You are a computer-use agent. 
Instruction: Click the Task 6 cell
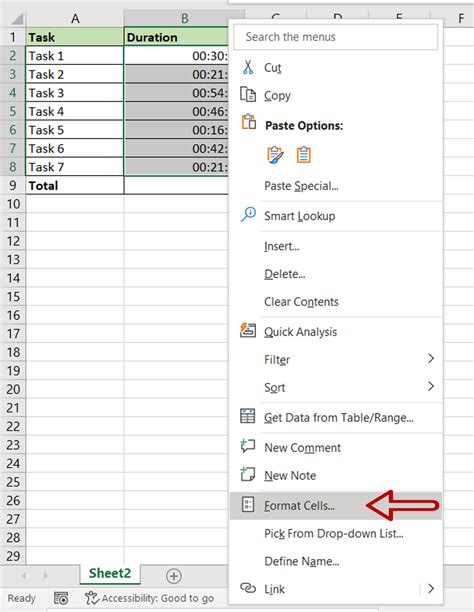(x=75, y=148)
